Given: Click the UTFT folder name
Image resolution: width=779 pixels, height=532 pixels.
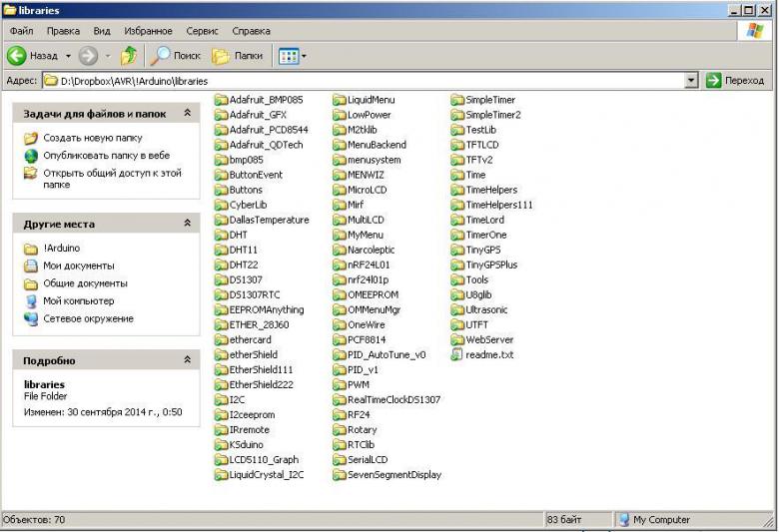Looking at the screenshot, I should pos(477,324).
